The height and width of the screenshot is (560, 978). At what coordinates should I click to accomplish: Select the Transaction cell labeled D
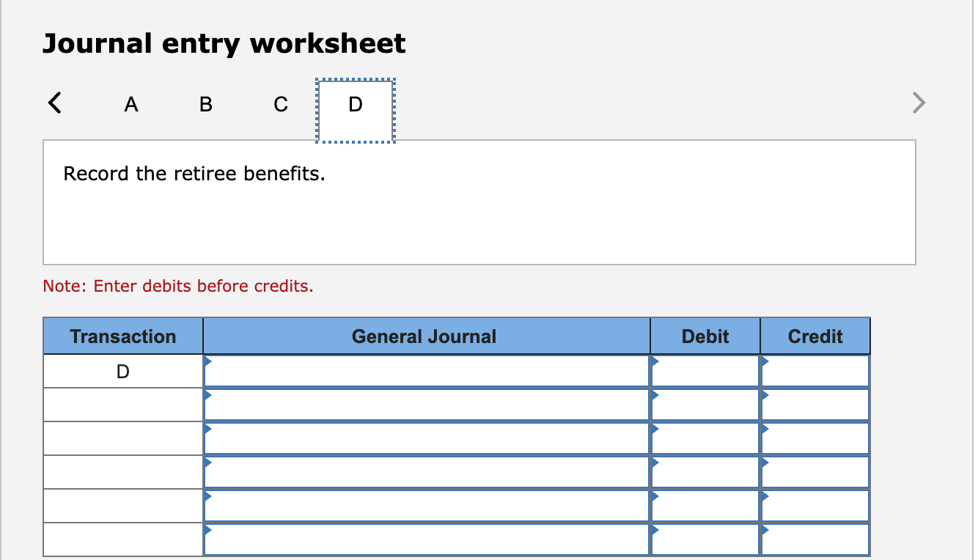[122, 370]
